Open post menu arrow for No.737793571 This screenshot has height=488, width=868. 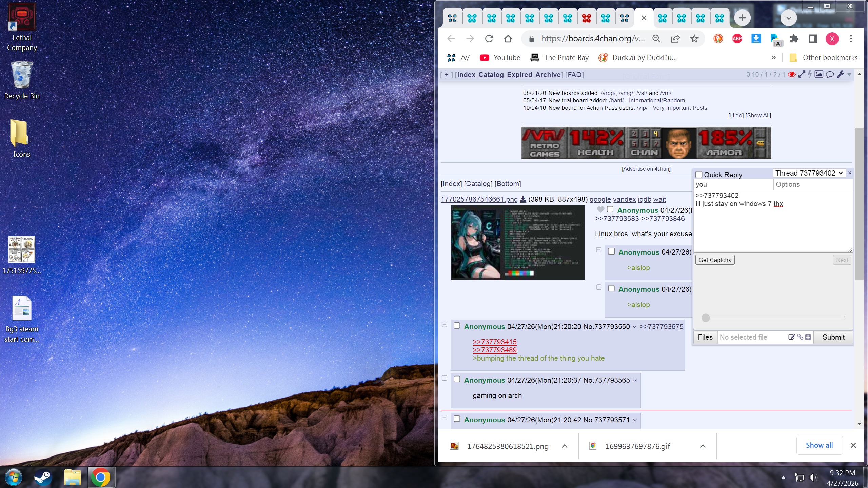[x=635, y=420]
